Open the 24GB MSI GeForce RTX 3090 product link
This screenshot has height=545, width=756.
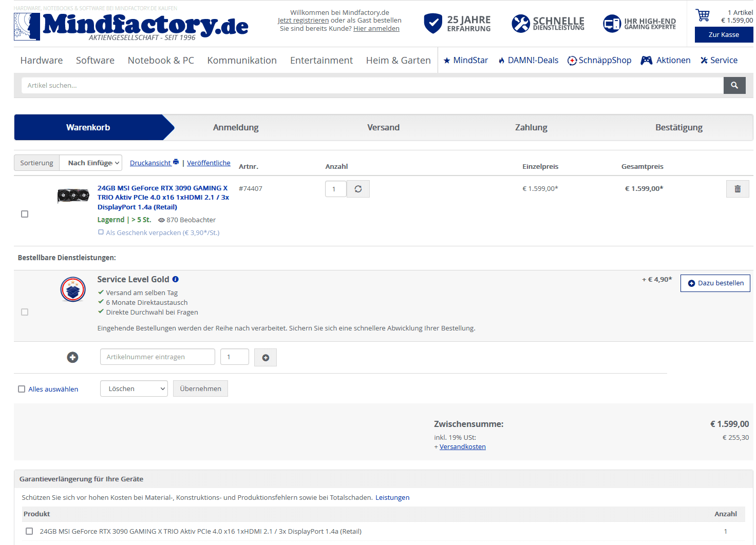163,198
